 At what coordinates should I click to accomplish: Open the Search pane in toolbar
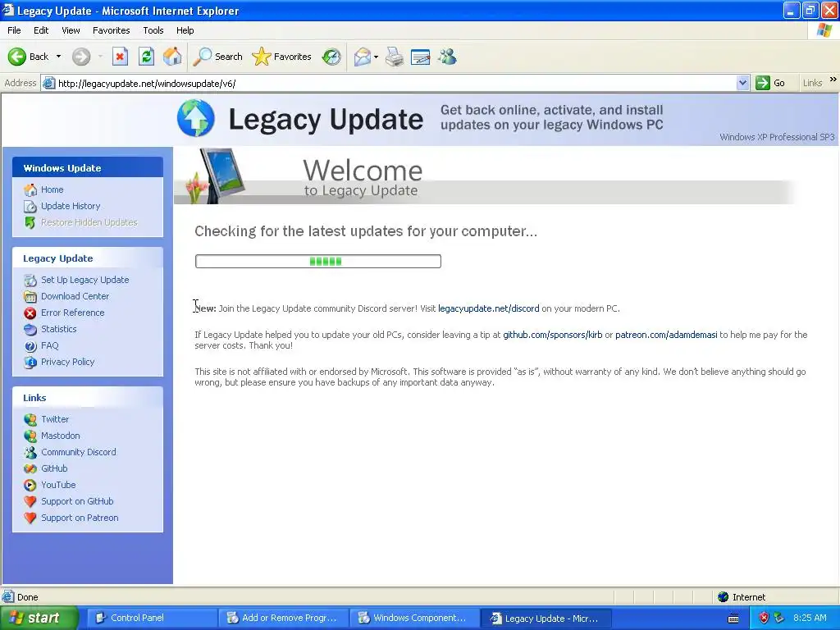click(217, 57)
